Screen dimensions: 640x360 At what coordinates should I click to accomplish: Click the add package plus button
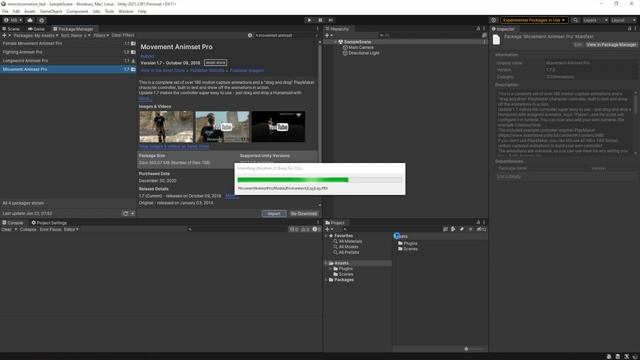(4, 36)
